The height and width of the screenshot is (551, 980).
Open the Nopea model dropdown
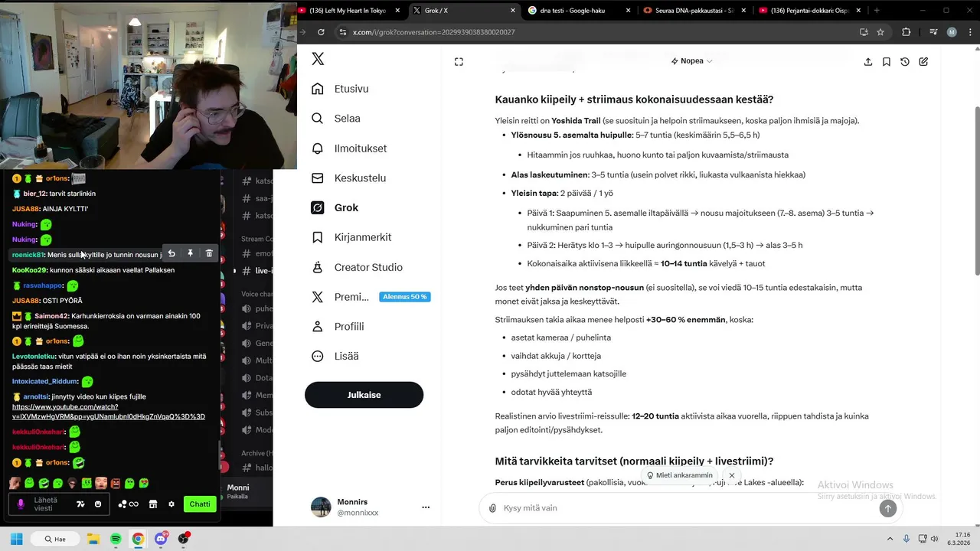(691, 61)
